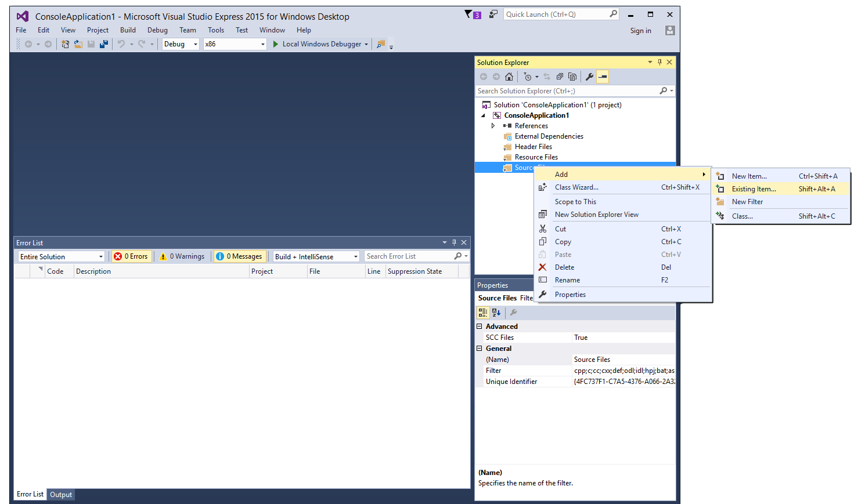The width and height of the screenshot is (858, 504).
Task: Toggle auto-hide pin on Error List
Action: click(x=454, y=242)
